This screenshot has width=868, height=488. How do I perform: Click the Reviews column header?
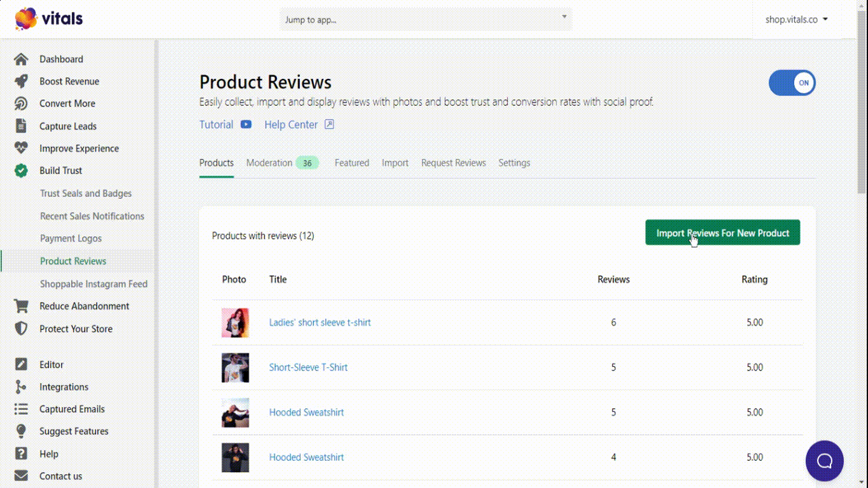pos(614,279)
